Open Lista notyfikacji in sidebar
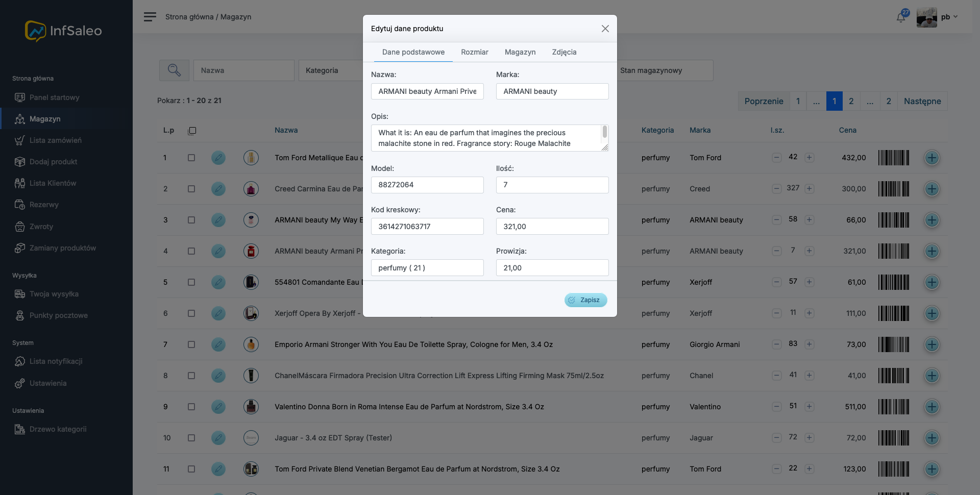Screen dimensions: 980x495 (56, 361)
